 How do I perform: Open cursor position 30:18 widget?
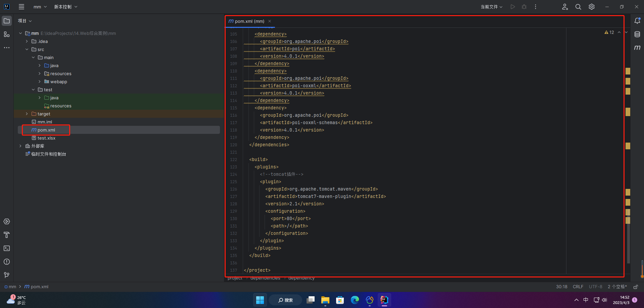(562, 287)
